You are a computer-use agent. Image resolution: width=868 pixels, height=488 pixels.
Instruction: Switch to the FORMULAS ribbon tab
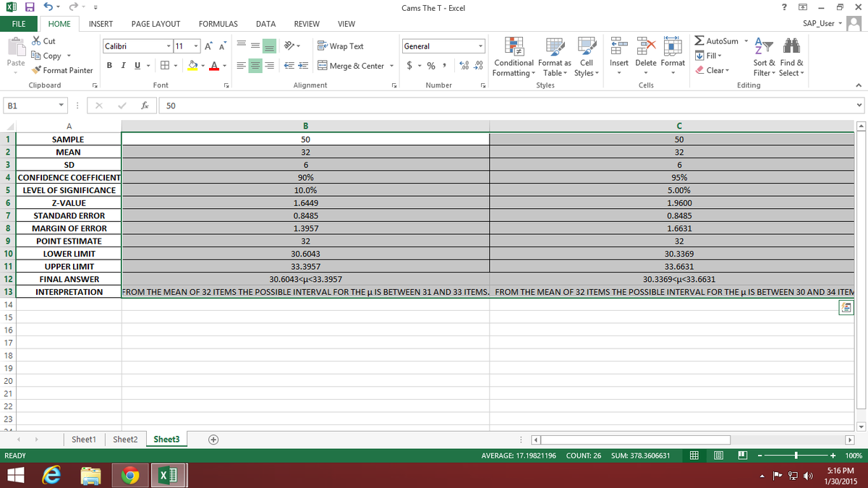click(x=218, y=24)
